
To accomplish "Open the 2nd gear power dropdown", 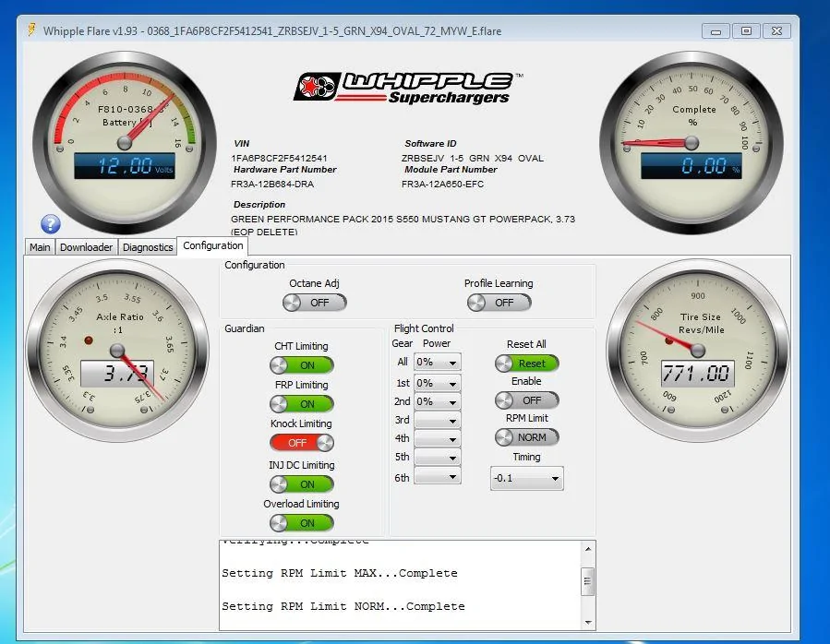I will pos(438,401).
